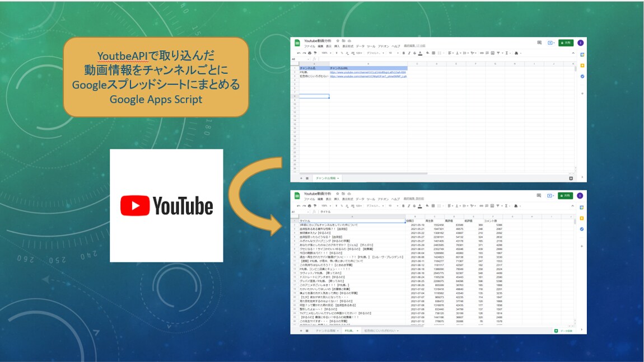644x362 pixels.
Task: Collapse the lower spreadsheet toolbar with chevron
Action: [572, 206]
